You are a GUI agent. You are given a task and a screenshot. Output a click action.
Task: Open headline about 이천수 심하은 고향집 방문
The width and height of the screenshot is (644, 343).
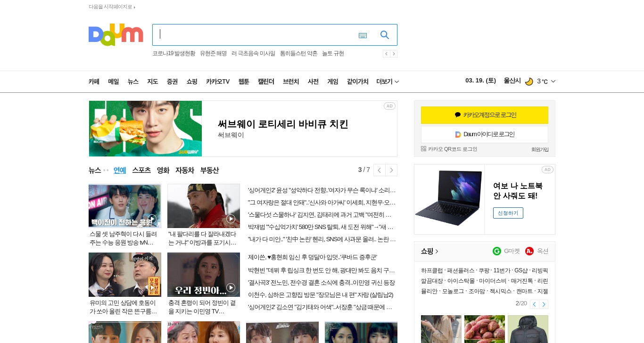click(321, 295)
